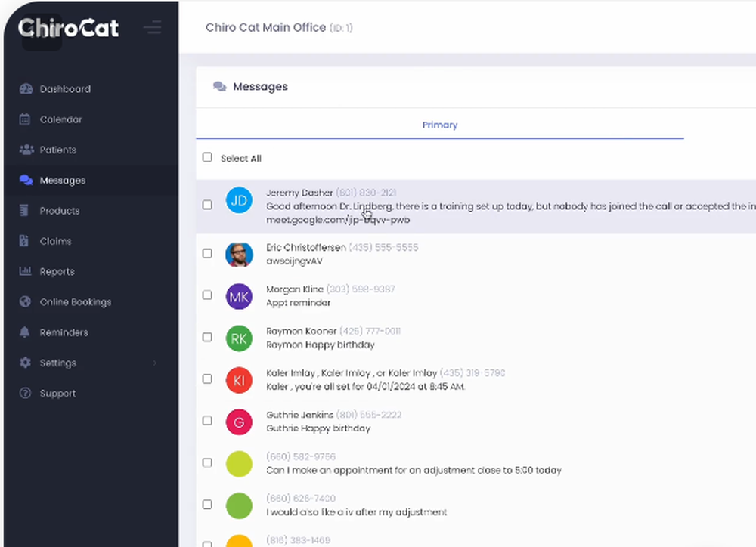This screenshot has height=547, width=756.
Task: Open the iv after adjustment message
Action: point(357,511)
